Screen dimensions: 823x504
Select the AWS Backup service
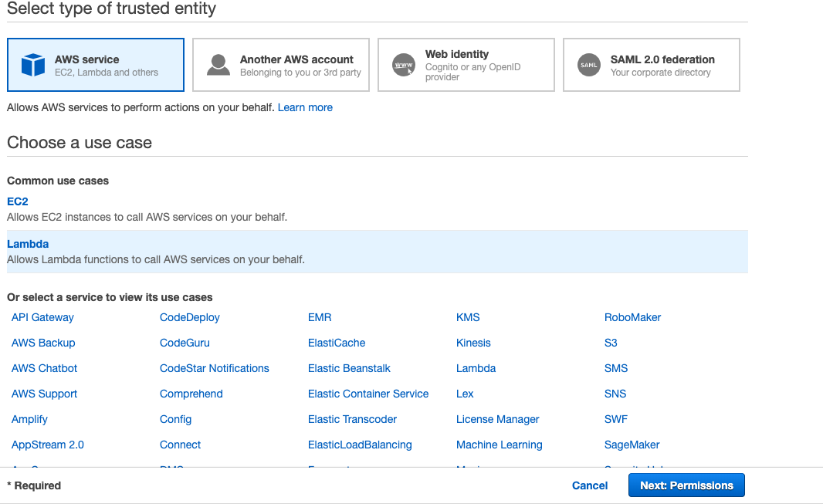43,343
